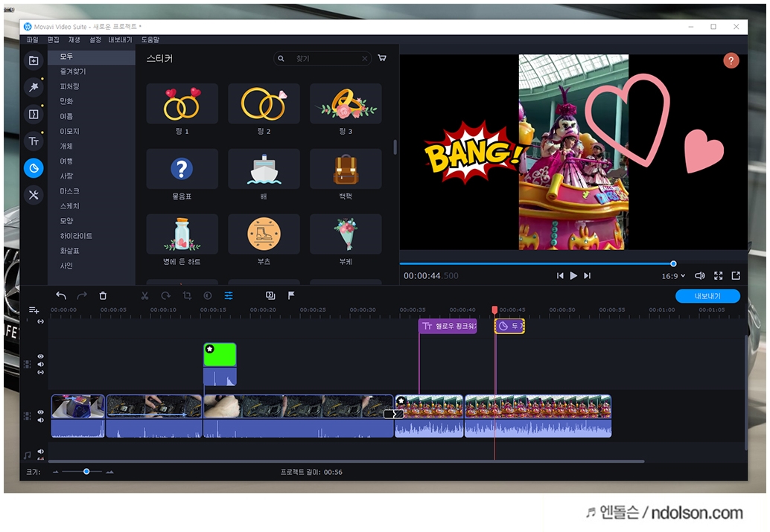Click the sticker list scrollbar
Viewport: 770px width, 532px height.
click(395, 147)
